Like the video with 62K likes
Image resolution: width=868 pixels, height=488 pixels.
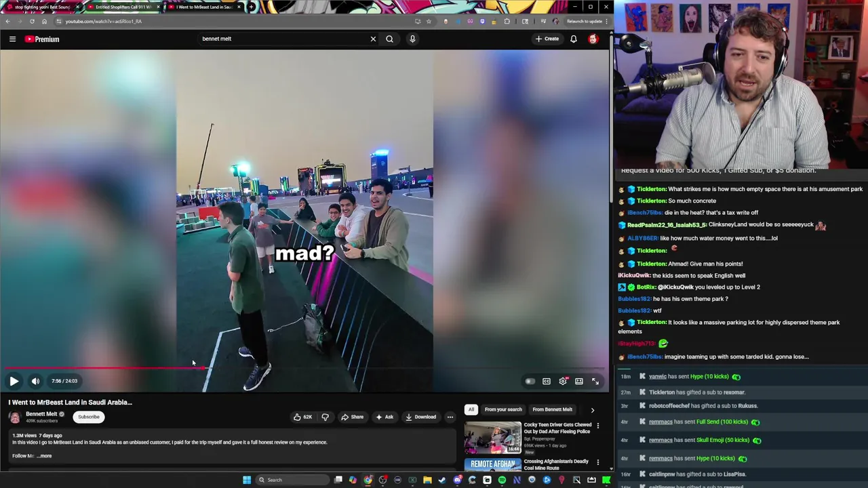(x=302, y=417)
